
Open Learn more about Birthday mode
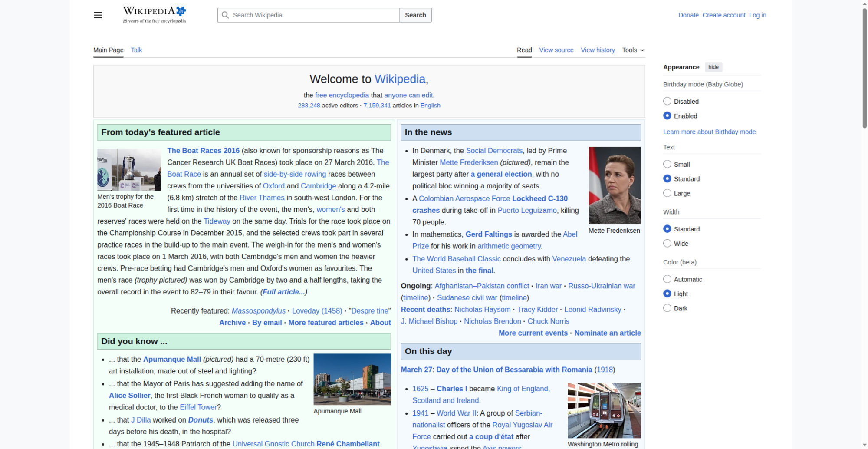(709, 132)
